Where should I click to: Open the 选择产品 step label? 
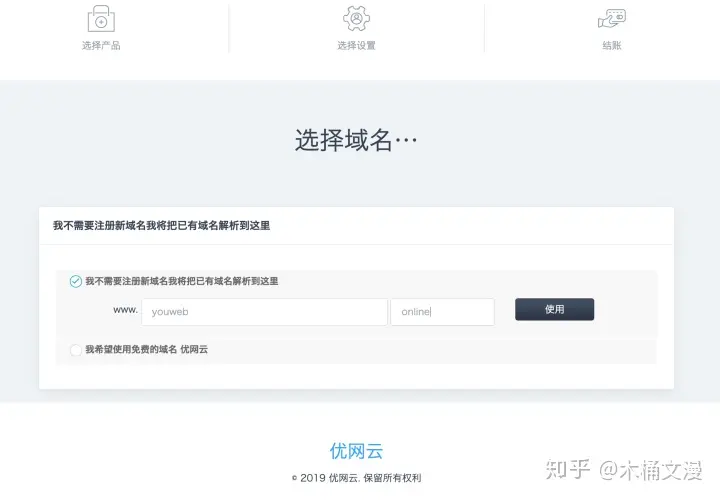coord(101,45)
